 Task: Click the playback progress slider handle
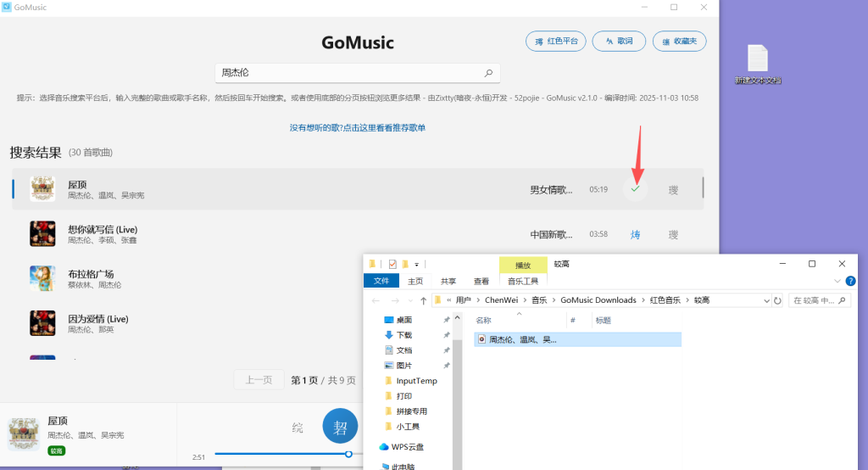tap(348, 454)
